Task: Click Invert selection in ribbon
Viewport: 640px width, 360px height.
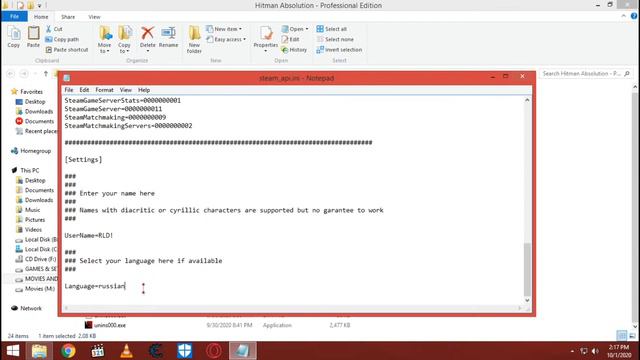Action: [339, 49]
